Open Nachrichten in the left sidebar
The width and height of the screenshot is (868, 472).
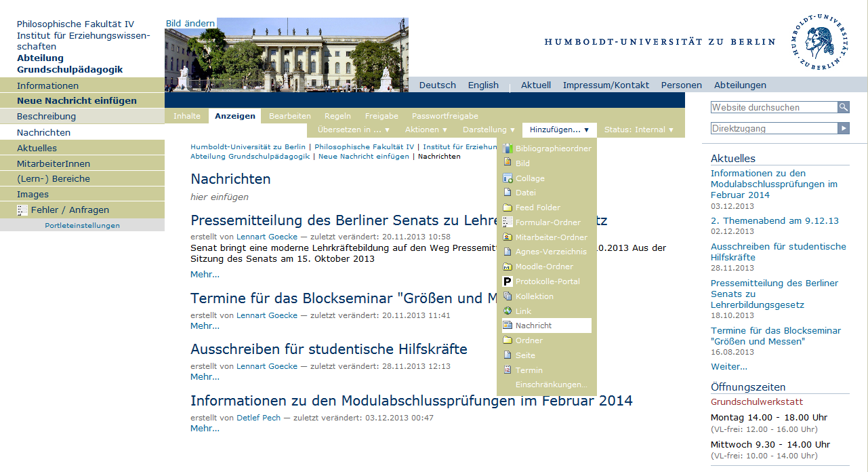pyautogui.click(x=82, y=132)
